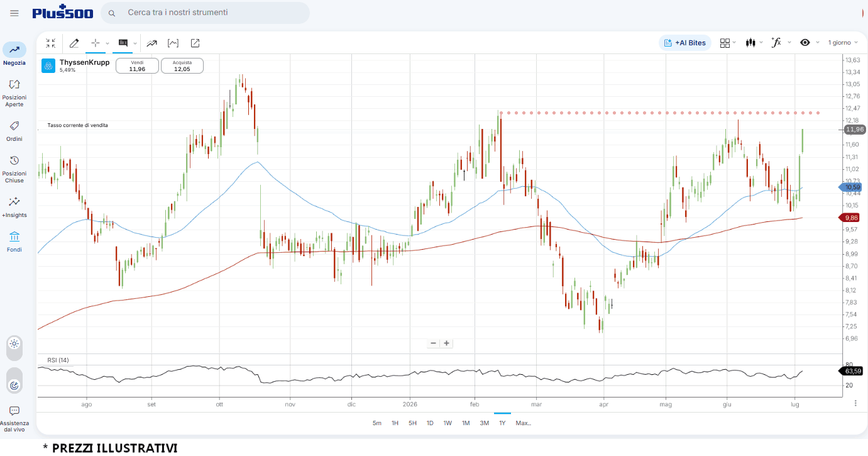The height and width of the screenshot is (456, 868).
Task: Start Assistenza dal vivo chat
Action: coord(14,419)
